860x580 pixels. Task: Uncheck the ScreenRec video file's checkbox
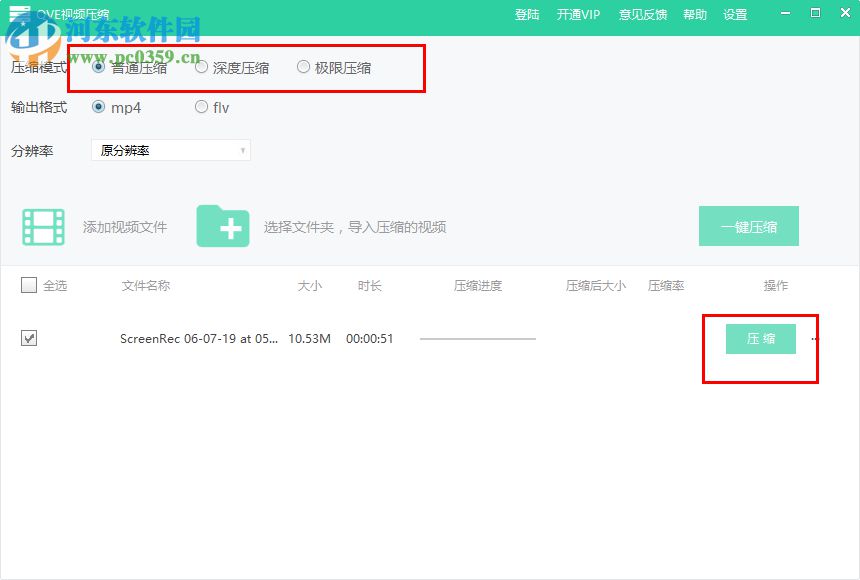(x=29, y=338)
